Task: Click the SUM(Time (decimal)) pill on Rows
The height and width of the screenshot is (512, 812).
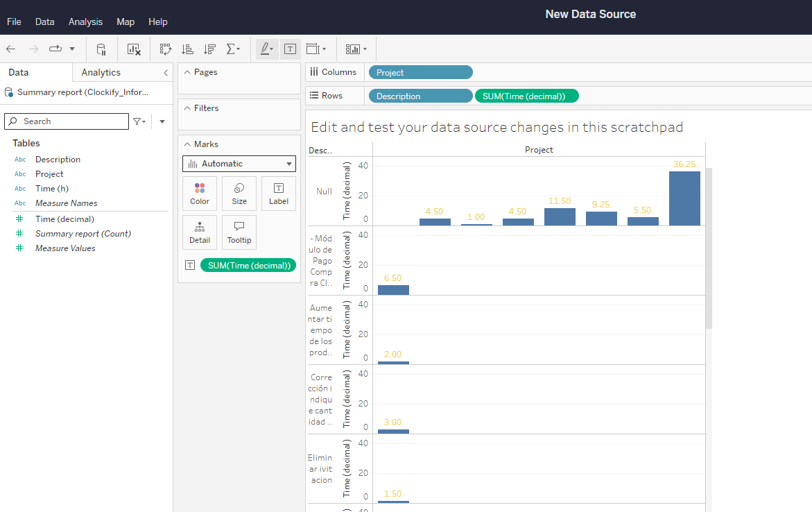Action: point(526,96)
